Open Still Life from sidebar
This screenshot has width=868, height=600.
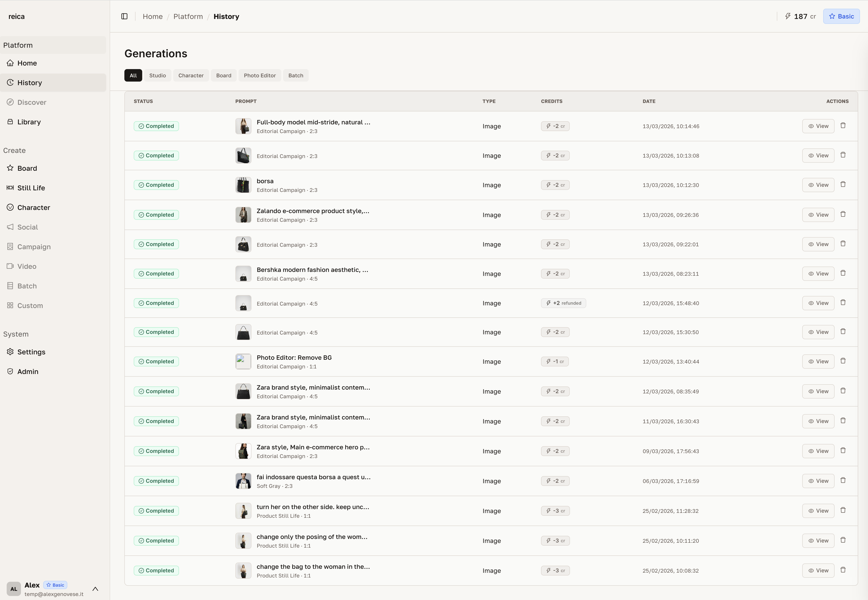point(31,188)
